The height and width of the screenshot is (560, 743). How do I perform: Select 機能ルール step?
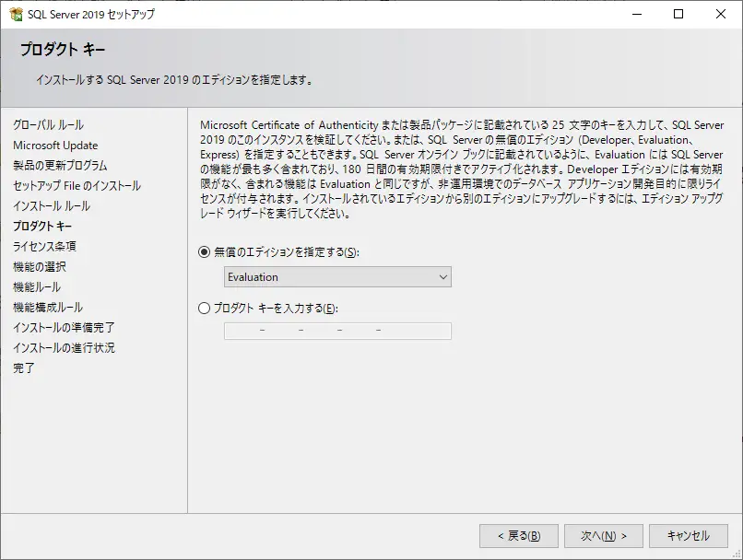(x=37, y=287)
